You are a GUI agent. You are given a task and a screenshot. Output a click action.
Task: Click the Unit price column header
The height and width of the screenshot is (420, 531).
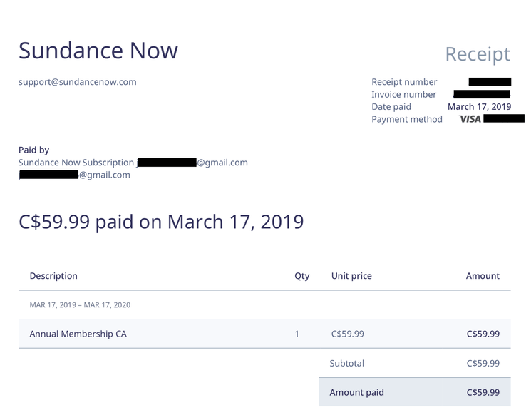click(x=351, y=276)
